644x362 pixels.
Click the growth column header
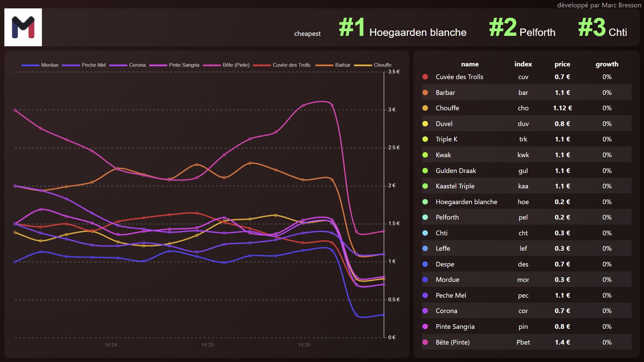607,64
